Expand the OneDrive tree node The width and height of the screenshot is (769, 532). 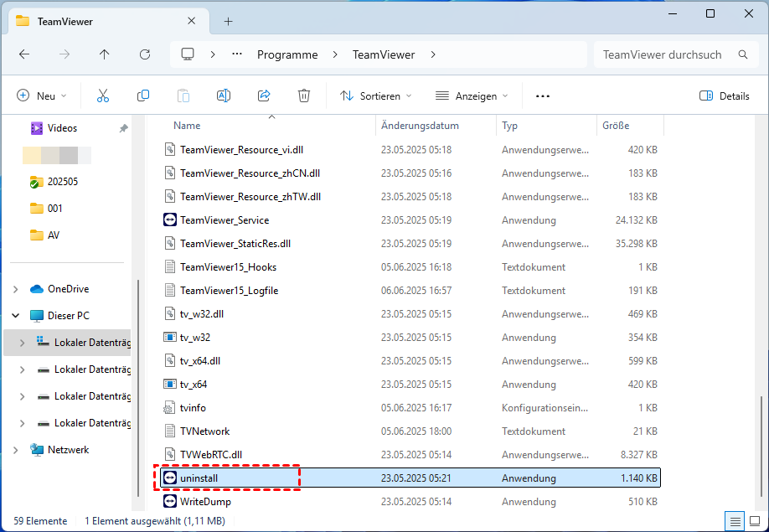point(16,289)
